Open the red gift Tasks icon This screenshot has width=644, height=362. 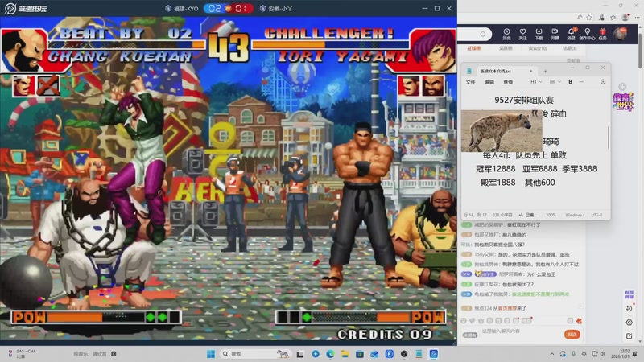pos(602,34)
